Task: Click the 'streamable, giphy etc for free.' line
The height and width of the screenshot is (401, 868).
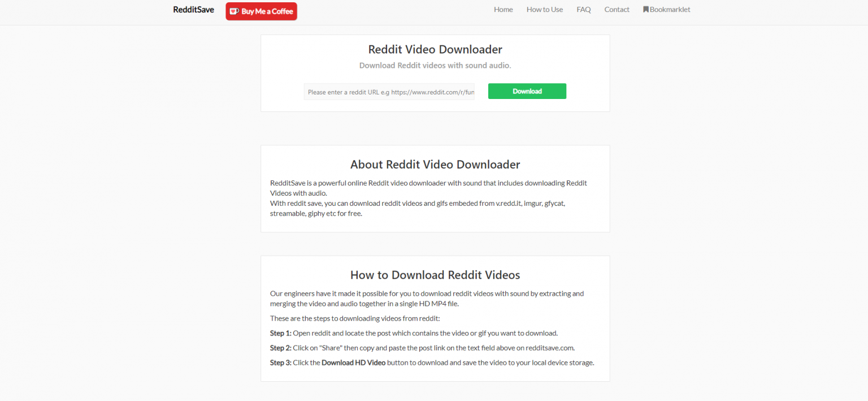Action: pos(316,214)
